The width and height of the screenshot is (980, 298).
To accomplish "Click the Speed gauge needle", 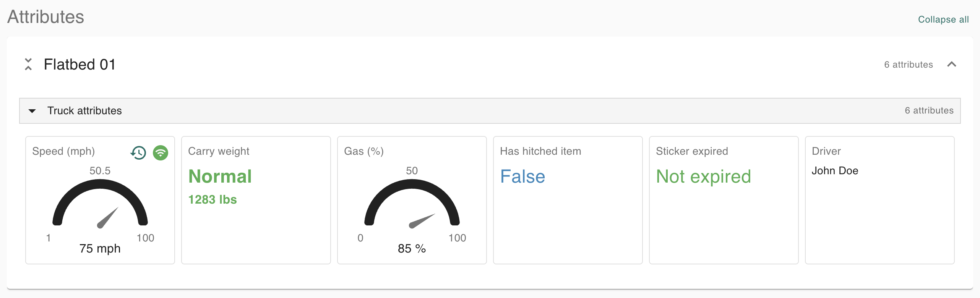I will click(108, 218).
